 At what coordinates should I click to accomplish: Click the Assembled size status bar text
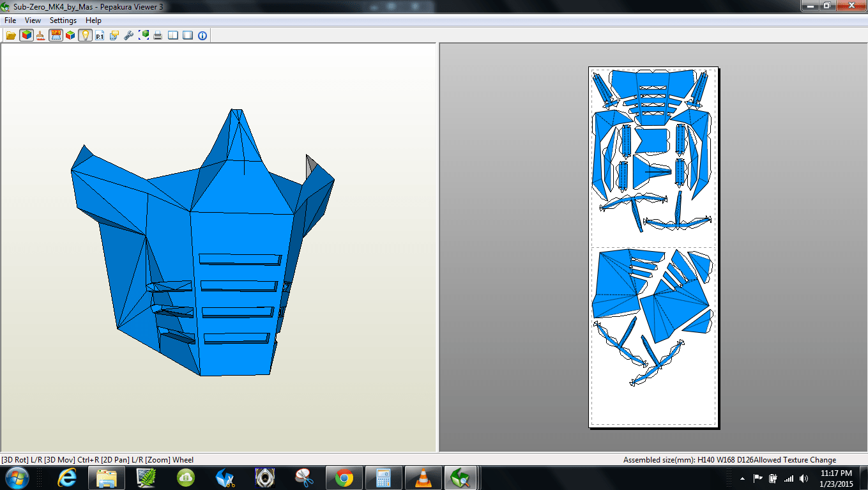[x=729, y=460]
